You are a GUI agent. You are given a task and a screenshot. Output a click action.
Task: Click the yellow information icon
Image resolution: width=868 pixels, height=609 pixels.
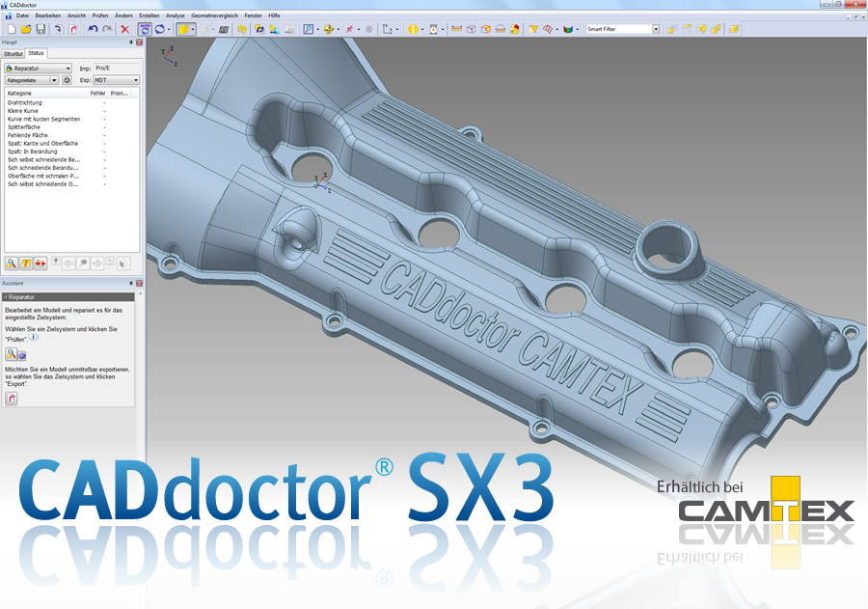[413, 29]
